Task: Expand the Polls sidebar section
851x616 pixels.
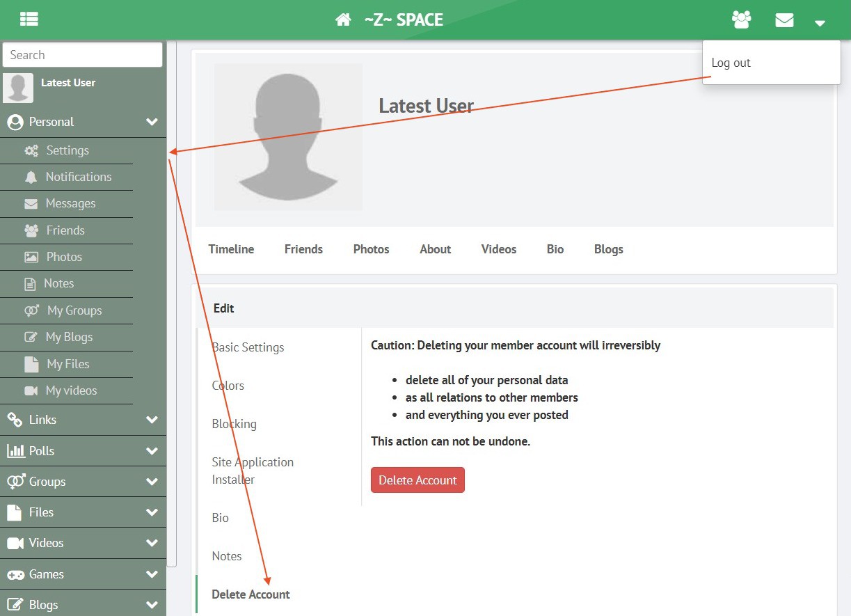Action: coord(152,451)
